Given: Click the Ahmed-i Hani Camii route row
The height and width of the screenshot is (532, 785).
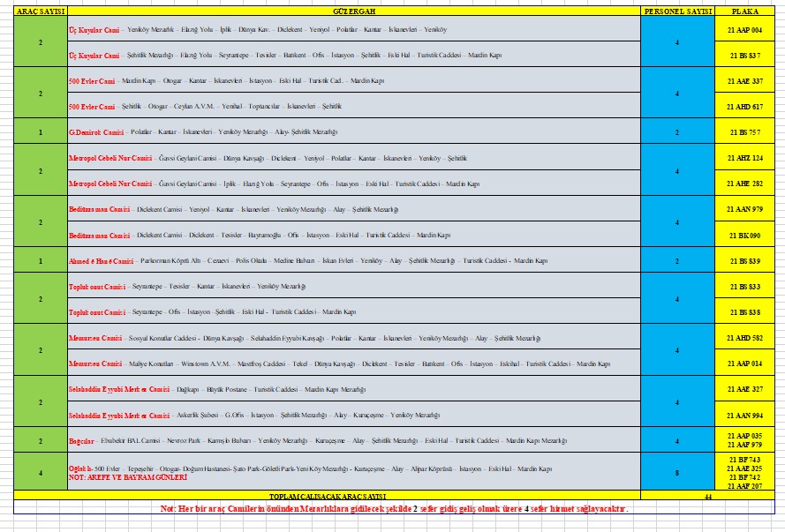Looking at the screenshot, I should coord(353,261).
